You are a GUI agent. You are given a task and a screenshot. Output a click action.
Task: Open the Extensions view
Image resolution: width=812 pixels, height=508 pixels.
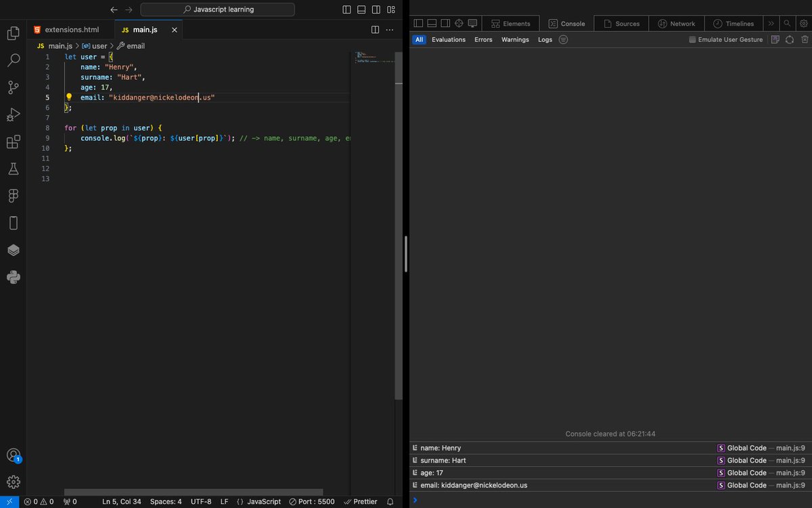click(13, 142)
